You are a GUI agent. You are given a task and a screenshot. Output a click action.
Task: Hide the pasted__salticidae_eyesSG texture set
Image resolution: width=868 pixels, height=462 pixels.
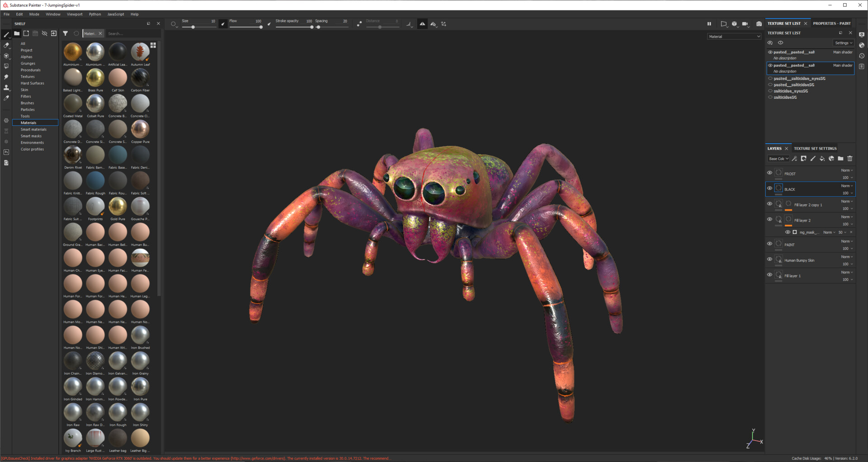click(770, 78)
